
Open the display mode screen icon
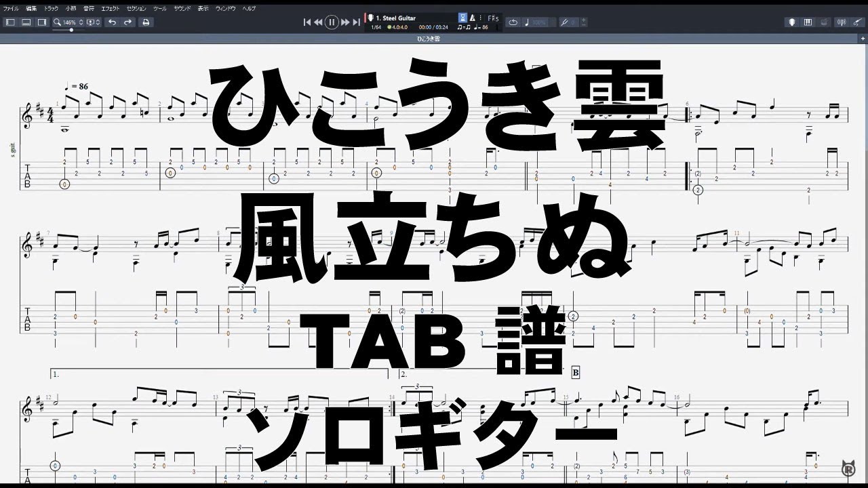coord(90,22)
